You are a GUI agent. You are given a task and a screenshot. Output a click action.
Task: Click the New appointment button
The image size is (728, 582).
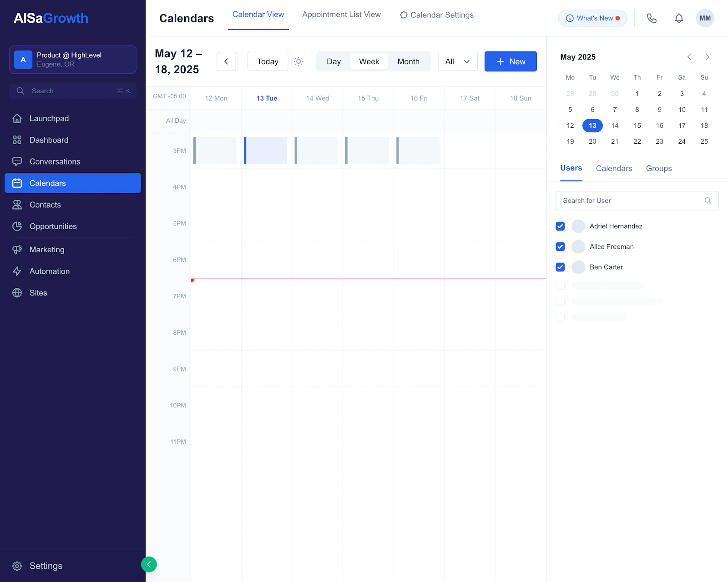511,61
